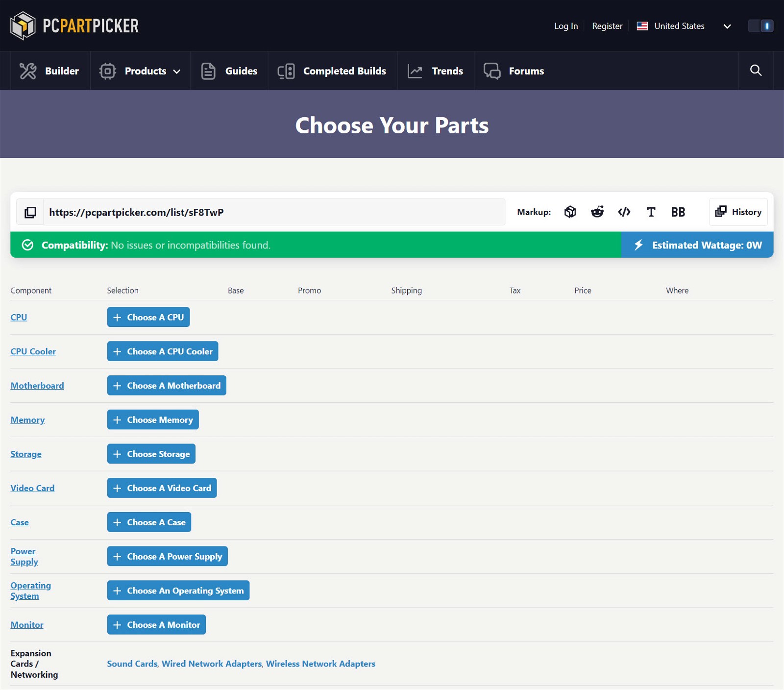Open the site search magnifier

[x=756, y=71]
